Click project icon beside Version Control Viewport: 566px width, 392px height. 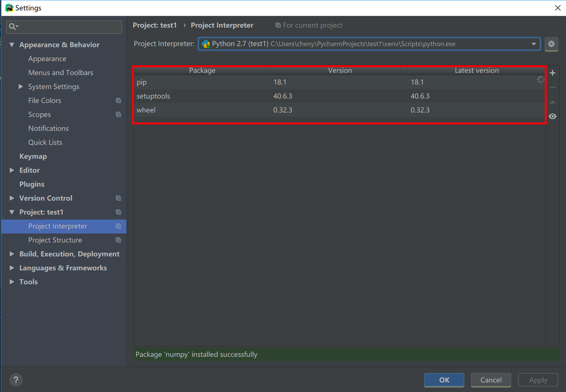[x=118, y=198]
